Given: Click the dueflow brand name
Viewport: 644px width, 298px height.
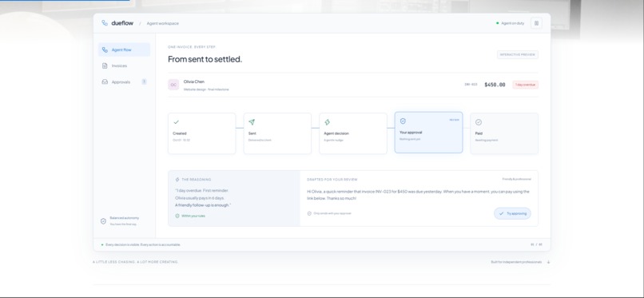Looking at the screenshot, I should (x=122, y=23).
